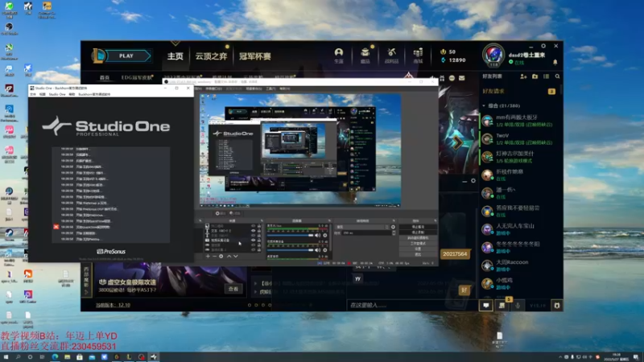
Task: Click the PLAY button
Action: [x=126, y=56]
